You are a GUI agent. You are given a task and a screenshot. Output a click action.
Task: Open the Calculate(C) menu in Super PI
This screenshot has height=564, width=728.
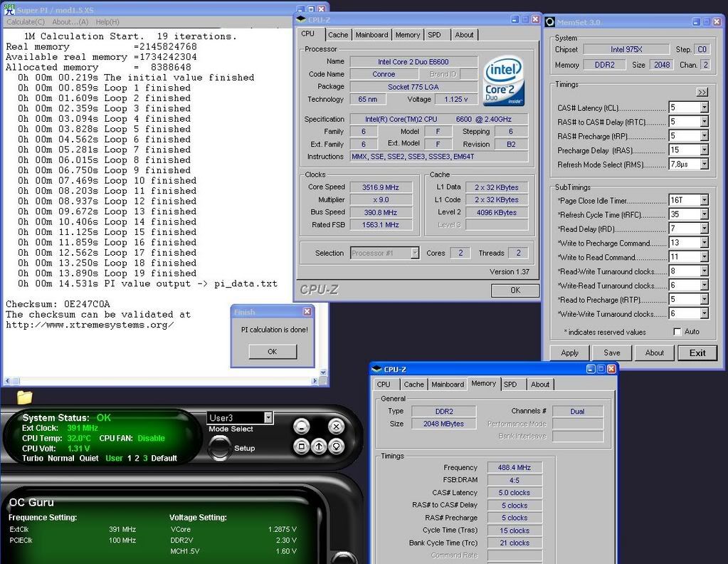[x=26, y=22]
